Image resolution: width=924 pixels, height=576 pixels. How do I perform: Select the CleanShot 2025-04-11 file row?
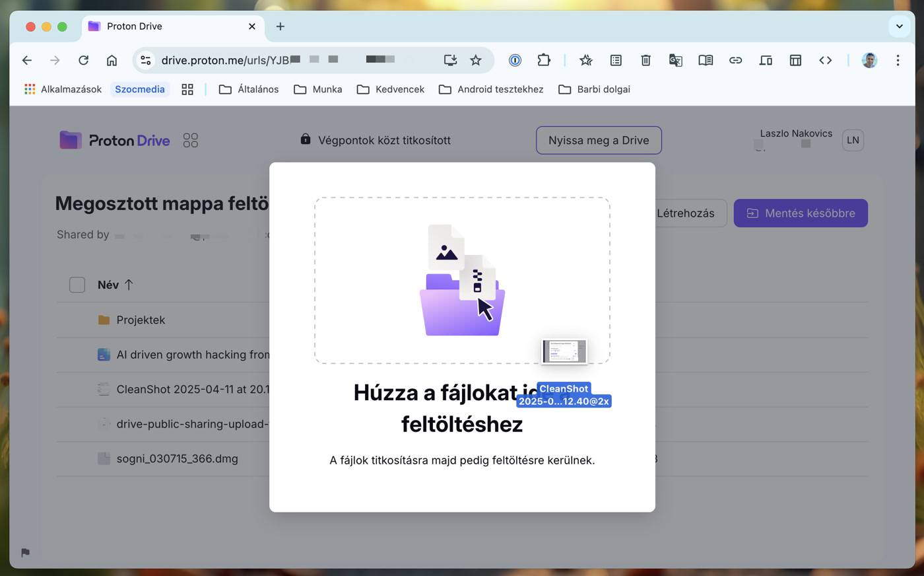pos(462,389)
